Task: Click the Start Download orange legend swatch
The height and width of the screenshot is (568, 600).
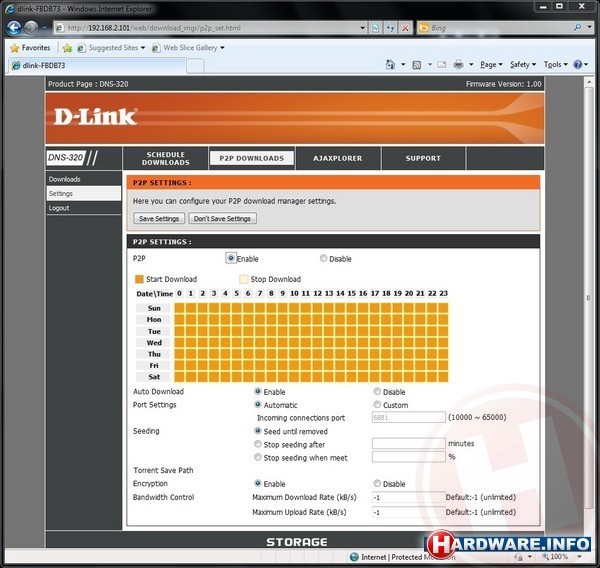Action: point(139,279)
